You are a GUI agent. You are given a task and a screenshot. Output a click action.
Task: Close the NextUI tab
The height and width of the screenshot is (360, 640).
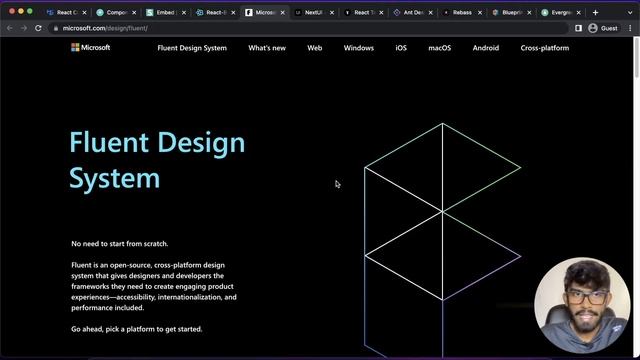[332, 13]
